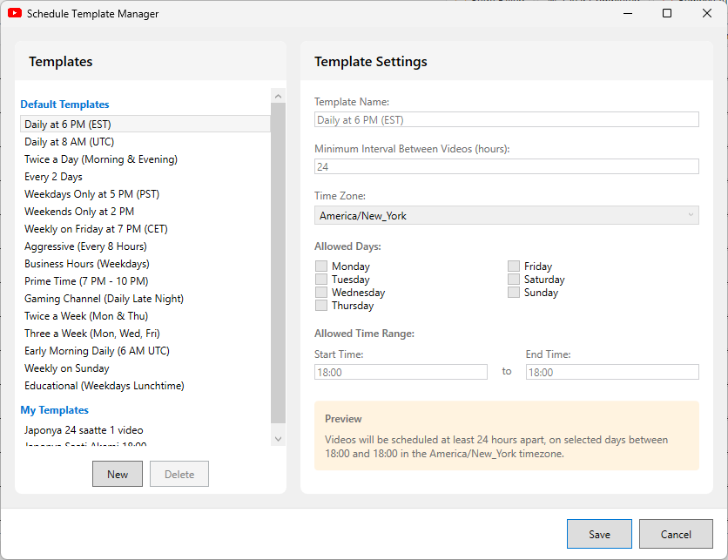Maximize the Schedule Template Manager window
Image resolution: width=728 pixels, height=560 pixels.
[x=667, y=14]
